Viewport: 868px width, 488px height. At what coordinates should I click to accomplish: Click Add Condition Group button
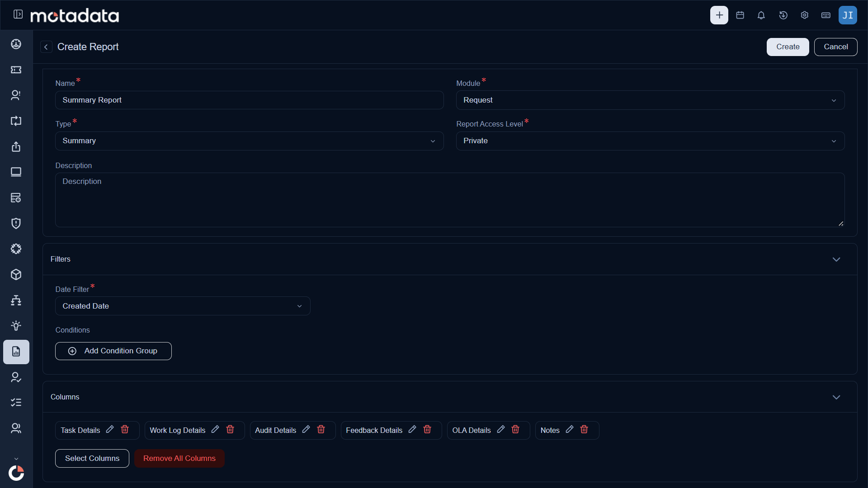[x=113, y=351]
